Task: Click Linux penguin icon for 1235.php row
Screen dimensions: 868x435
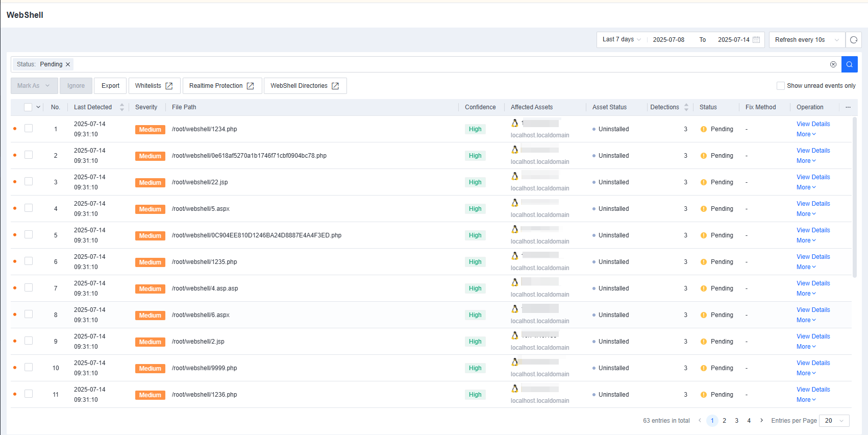Action: point(515,256)
